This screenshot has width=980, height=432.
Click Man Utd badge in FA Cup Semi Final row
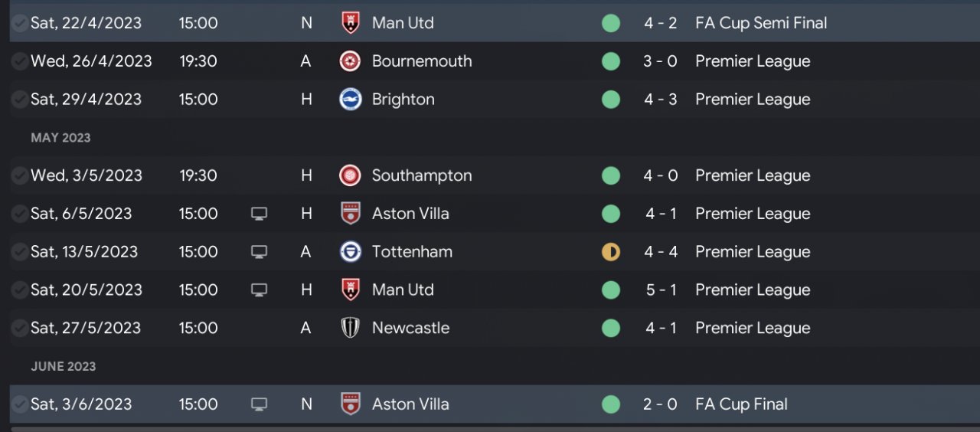coord(350,23)
